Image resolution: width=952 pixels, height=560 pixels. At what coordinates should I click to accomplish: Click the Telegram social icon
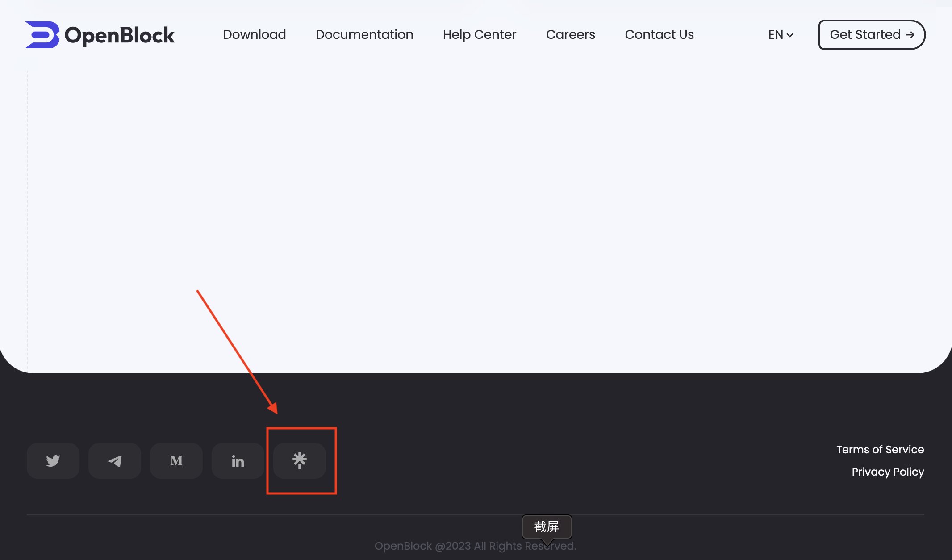114,460
